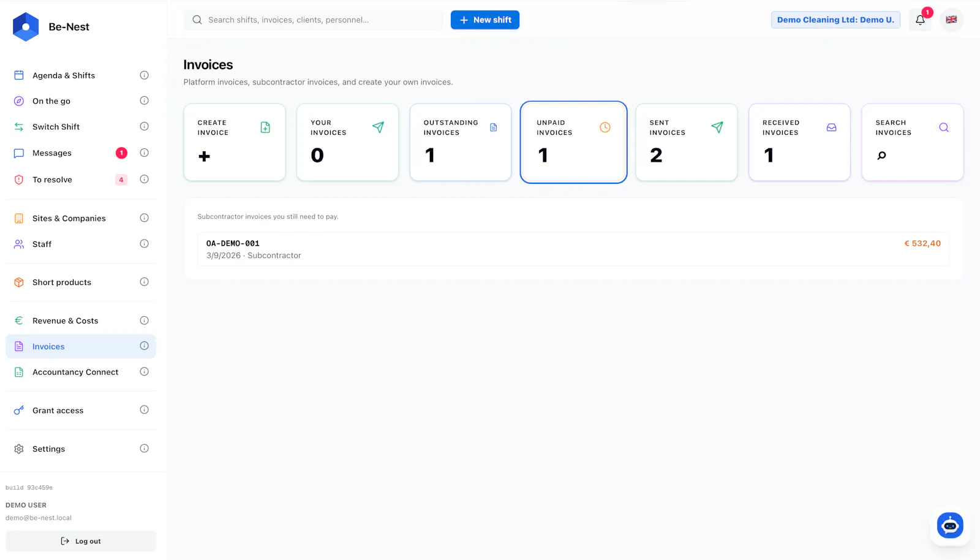Click the Log out button

(x=81, y=541)
